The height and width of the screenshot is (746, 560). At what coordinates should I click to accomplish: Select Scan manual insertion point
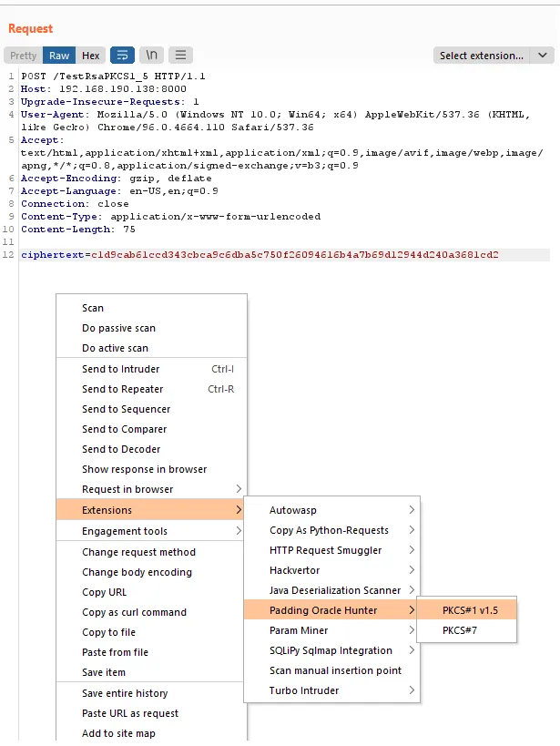[335, 670]
